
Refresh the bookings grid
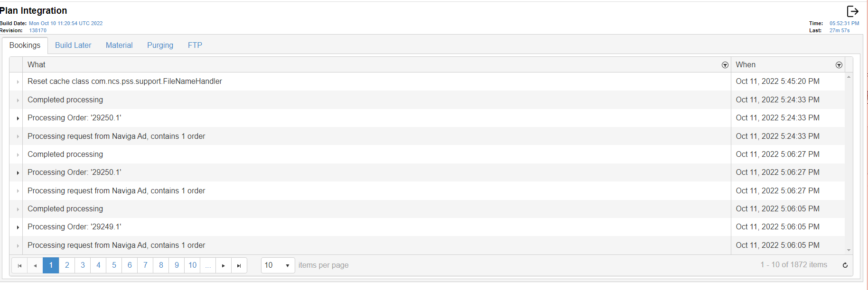[x=845, y=265]
